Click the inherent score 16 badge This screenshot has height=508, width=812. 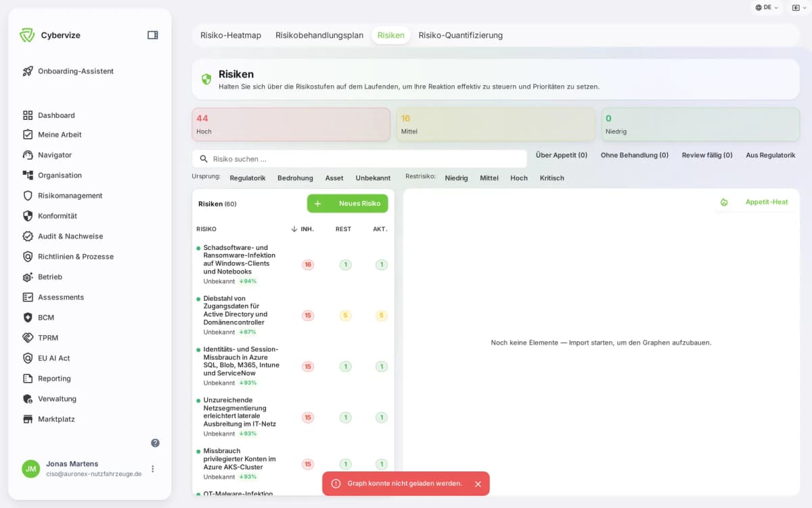308,265
